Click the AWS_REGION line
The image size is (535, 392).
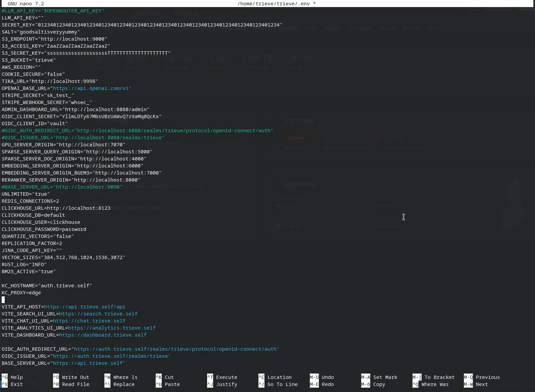click(21, 67)
